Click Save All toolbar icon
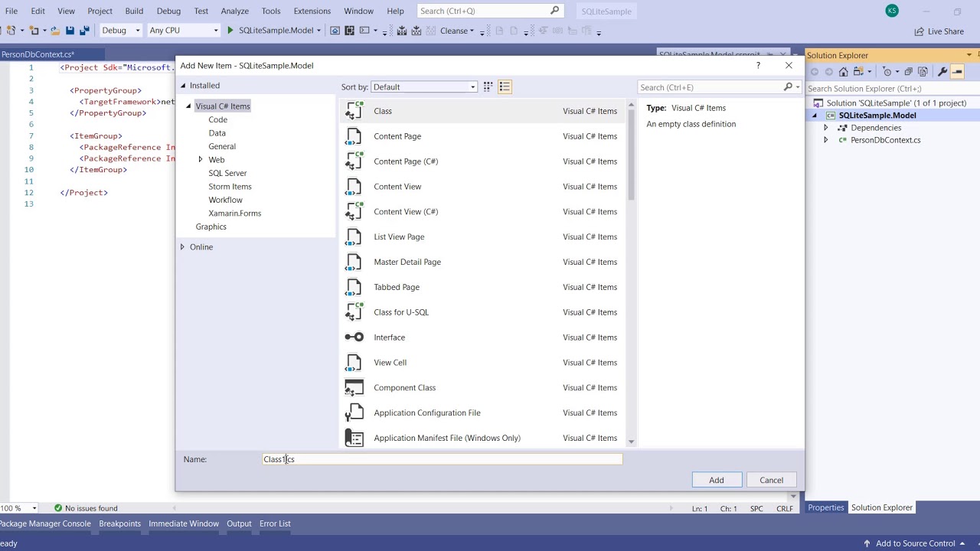The height and width of the screenshot is (551, 980). [x=84, y=31]
